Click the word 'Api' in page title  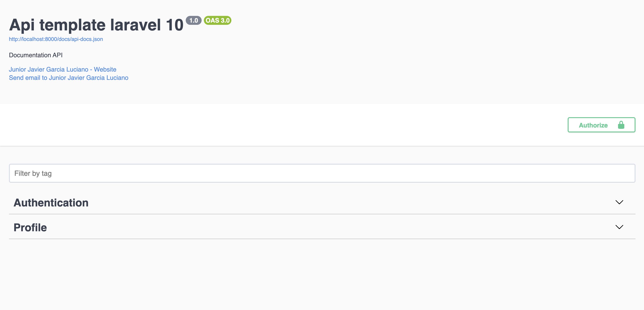tap(22, 25)
